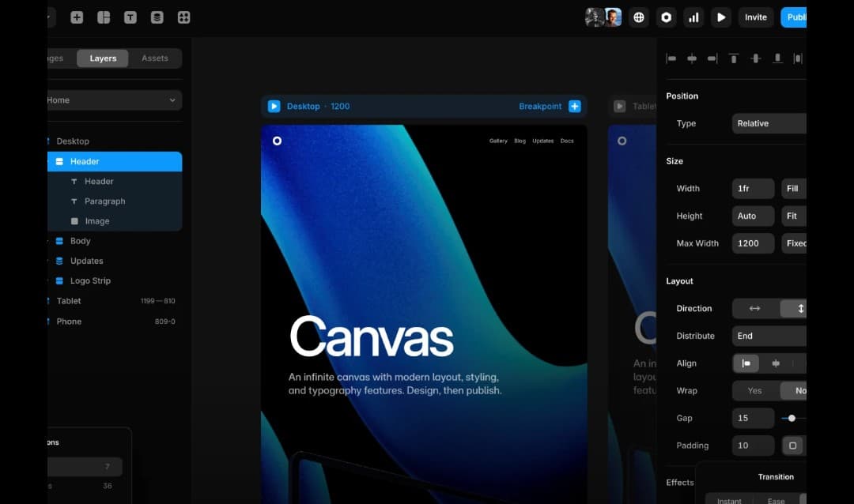Click the Updates nav link on canvas
Screen dimensions: 854x504
[x=543, y=141]
